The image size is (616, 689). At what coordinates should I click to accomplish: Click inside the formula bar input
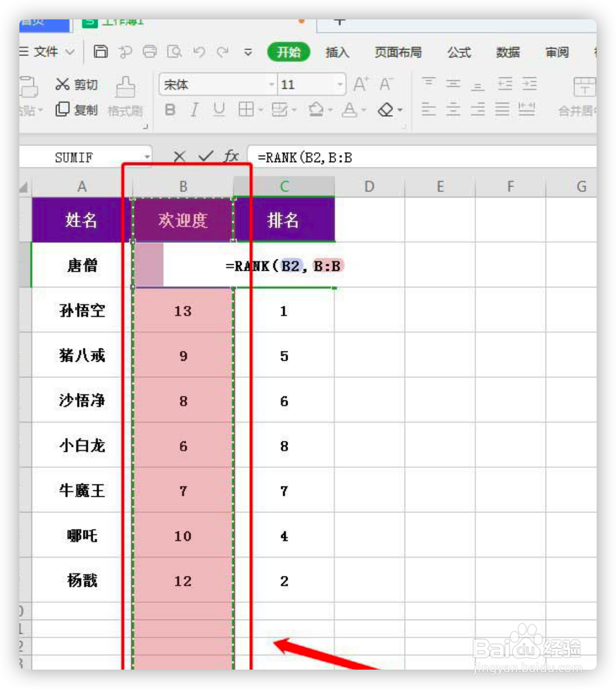click(x=422, y=157)
